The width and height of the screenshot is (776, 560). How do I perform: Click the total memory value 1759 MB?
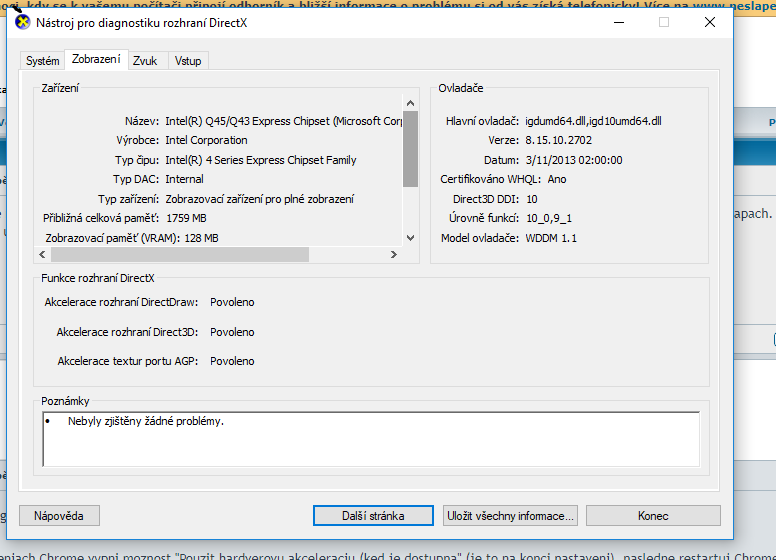(186, 218)
